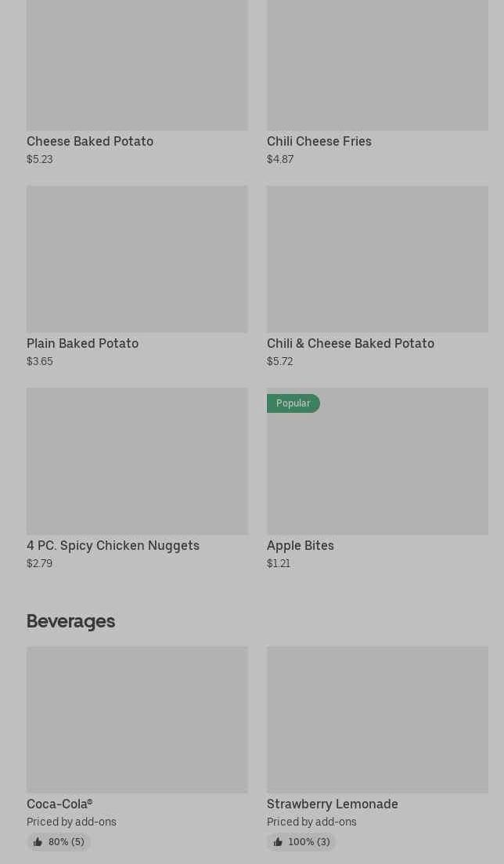504x864 pixels.
Task: Select Plain Baked Potato image
Action: 137,258
